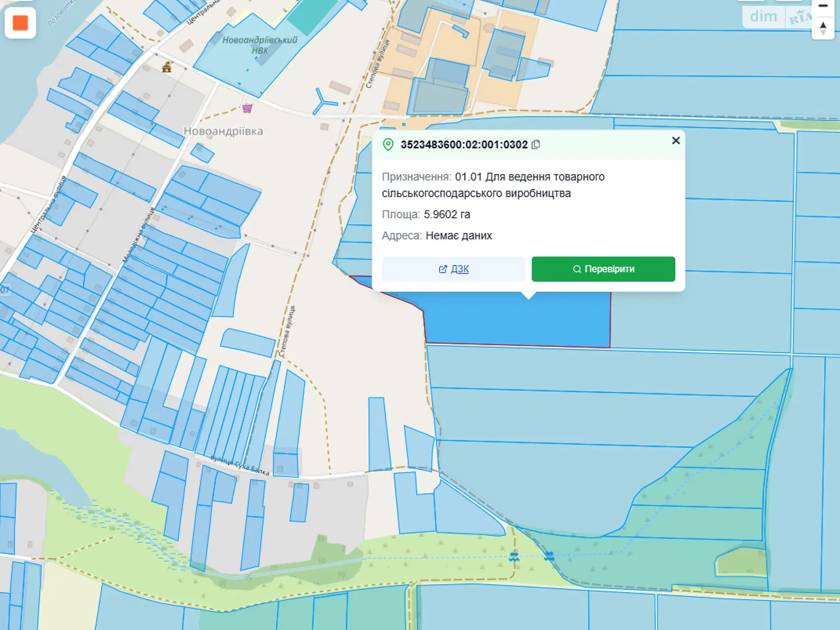Copy the cadastral number 3523483600:02:001:0302

click(535, 144)
